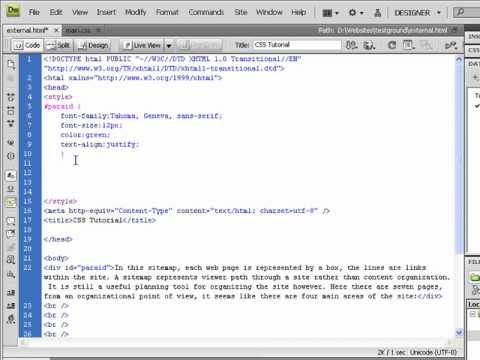Toggle syntax error alerts in info bar
The width and height of the screenshot is (480, 360).
click(11, 202)
